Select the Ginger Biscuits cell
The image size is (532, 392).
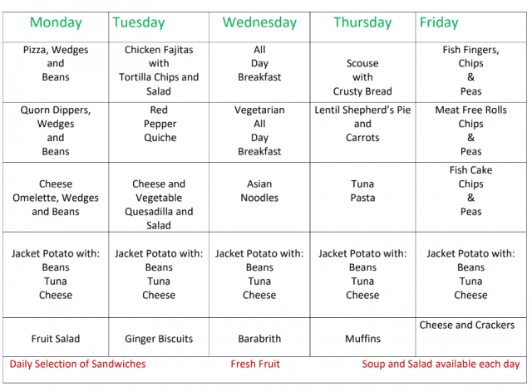[x=159, y=339]
